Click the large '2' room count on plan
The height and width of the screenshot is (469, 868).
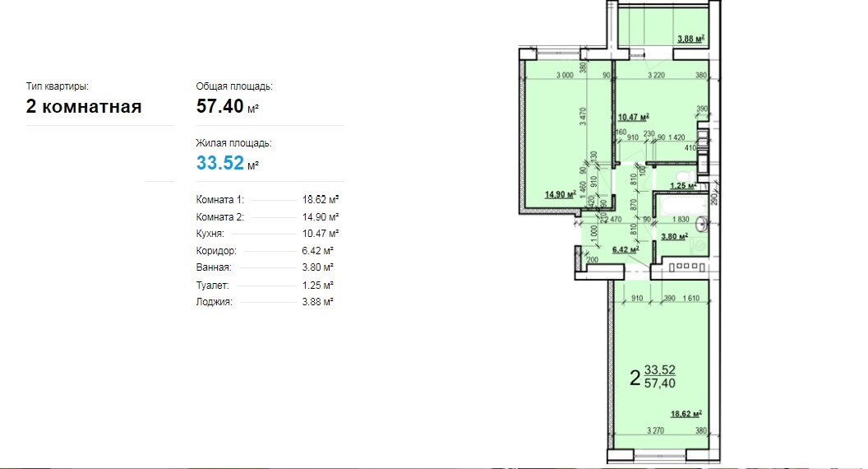(x=634, y=378)
